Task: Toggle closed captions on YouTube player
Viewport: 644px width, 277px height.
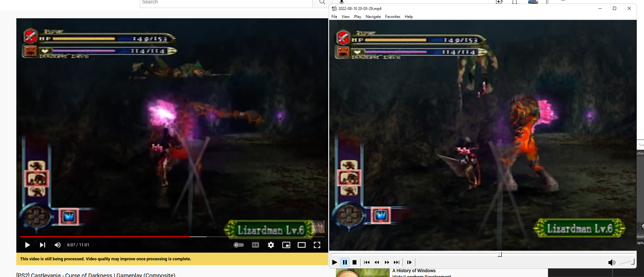Action: pyautogui.click(x=256, y=245)
